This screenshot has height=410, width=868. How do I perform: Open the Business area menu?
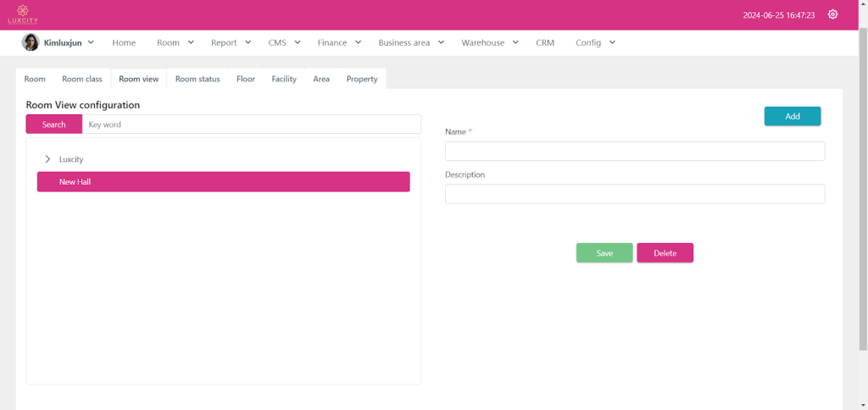[411, 42]
